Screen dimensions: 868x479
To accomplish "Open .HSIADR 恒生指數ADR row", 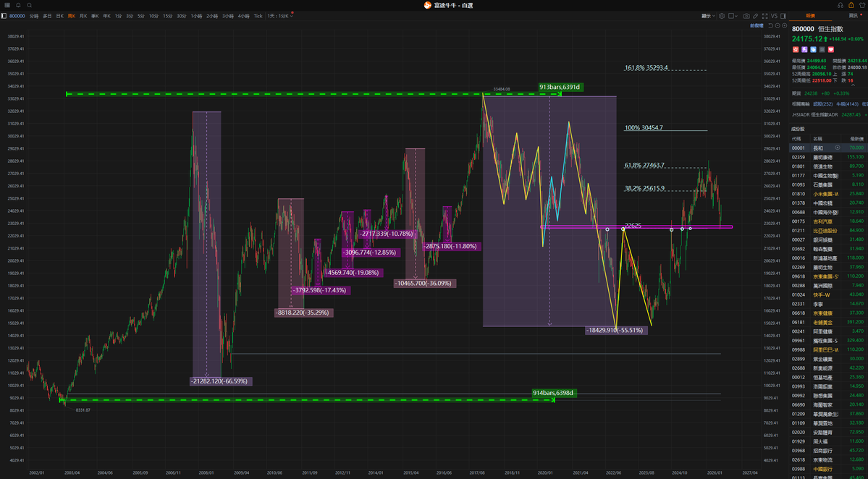I will click(828, 114).
